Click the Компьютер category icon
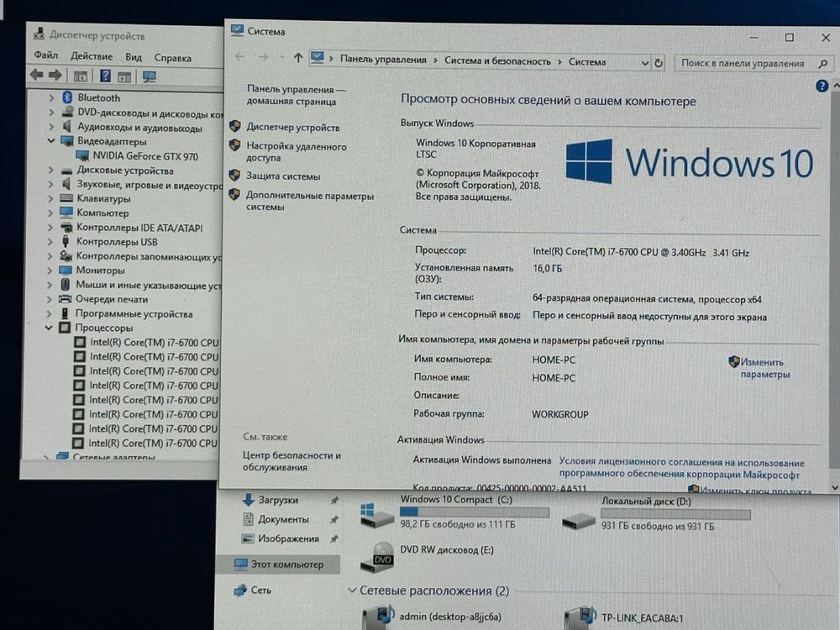840x630 pixels. tap(66, 213)
